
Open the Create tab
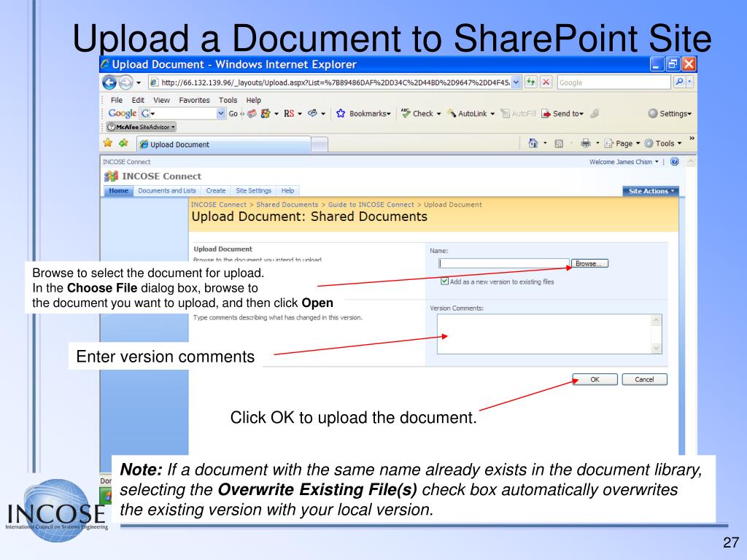tap(216, 190)
